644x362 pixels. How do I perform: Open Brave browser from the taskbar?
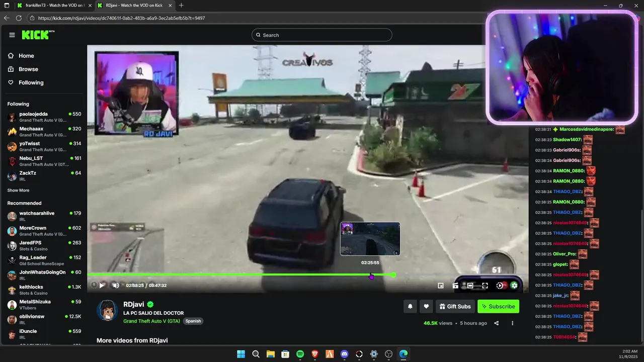point(315,354)
